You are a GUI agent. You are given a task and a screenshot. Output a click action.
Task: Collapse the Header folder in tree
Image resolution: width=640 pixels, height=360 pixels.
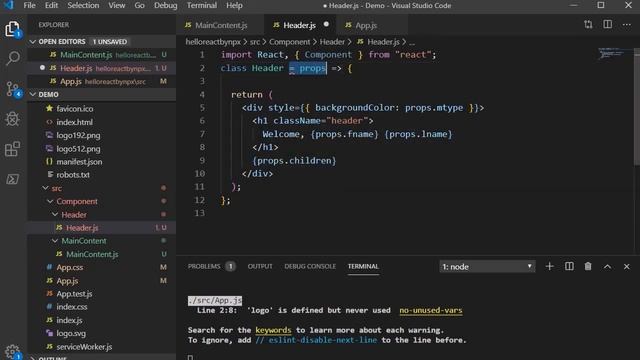pyautogui.click(x=55, y=214)
